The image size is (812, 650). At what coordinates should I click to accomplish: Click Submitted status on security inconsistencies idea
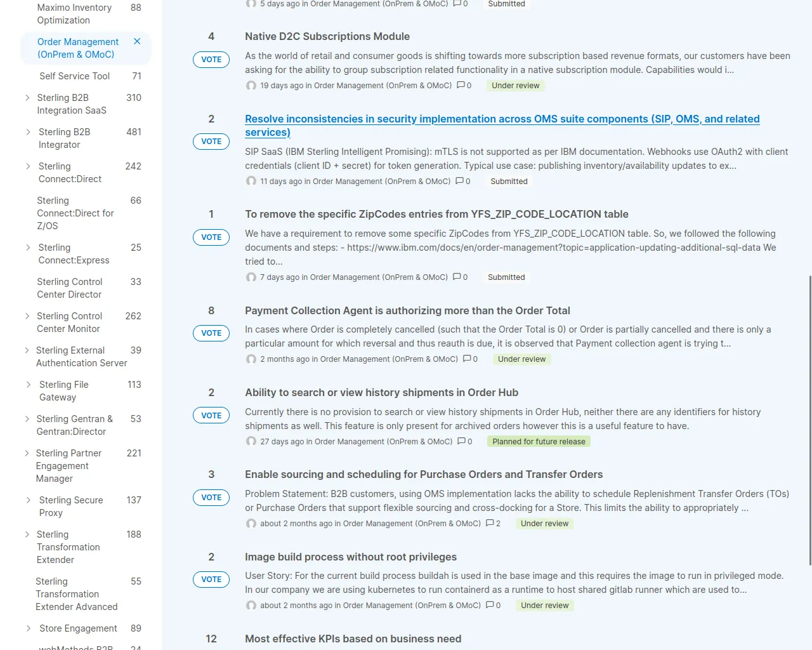tap(509, 181)
